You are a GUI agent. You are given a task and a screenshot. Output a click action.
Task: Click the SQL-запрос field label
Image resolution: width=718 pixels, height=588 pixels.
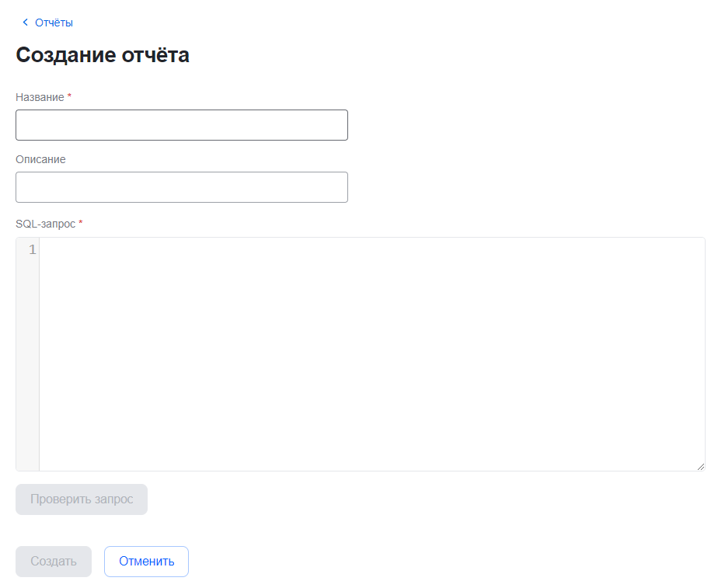pyautogui.click(x=45, y=224)
